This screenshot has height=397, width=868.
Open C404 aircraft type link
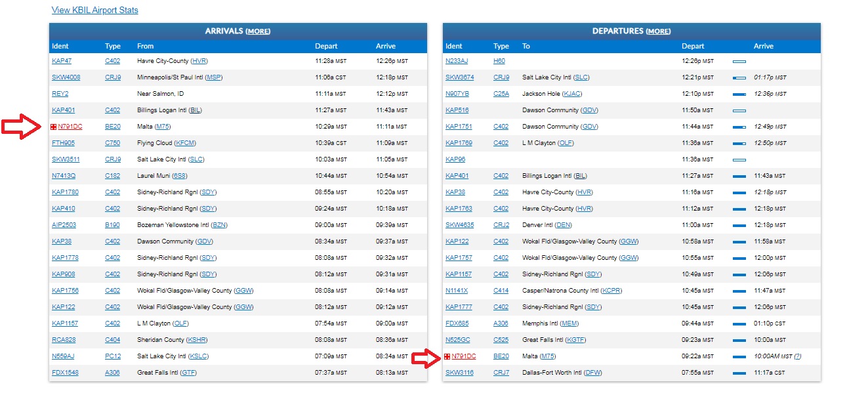[x=112, y=340]
